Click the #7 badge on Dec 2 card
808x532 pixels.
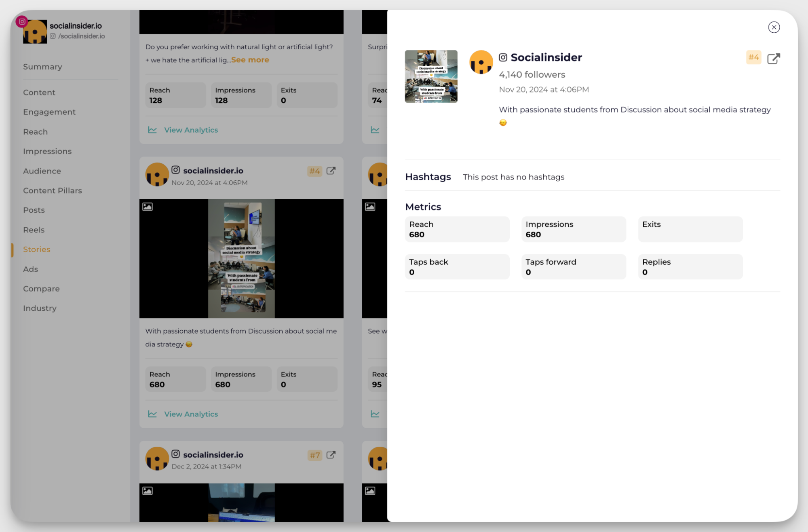pos(314,456)
